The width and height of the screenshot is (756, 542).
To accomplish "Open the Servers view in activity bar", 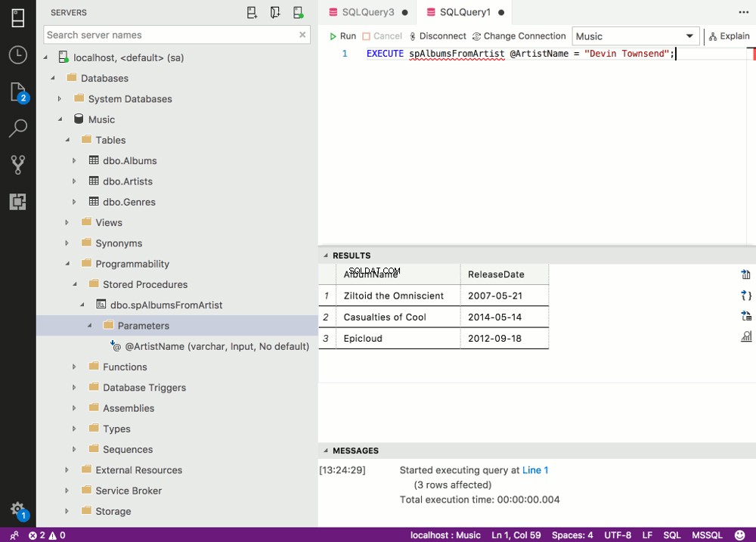I will coord(18,18).
